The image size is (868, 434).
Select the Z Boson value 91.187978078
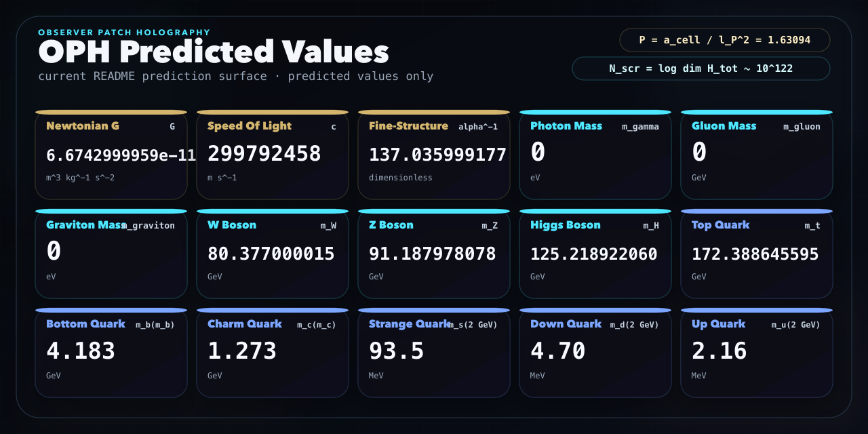pyautogui.click(x=432, y=254)
